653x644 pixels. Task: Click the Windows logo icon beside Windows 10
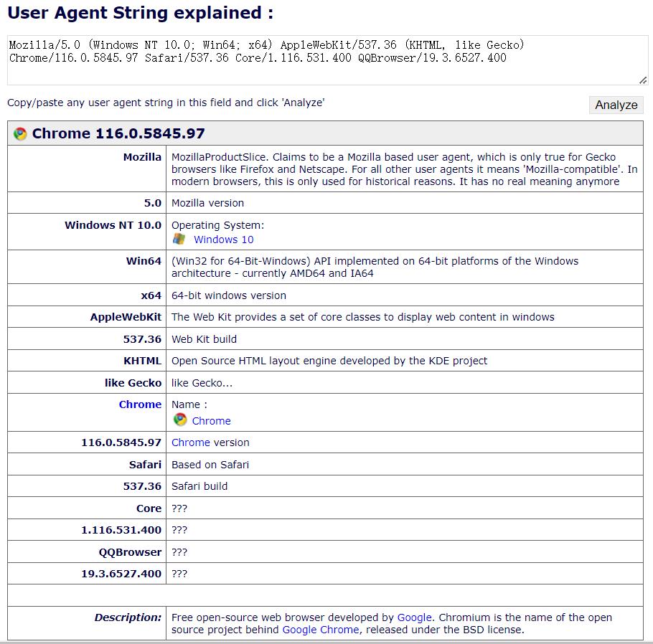click(179, 239)
